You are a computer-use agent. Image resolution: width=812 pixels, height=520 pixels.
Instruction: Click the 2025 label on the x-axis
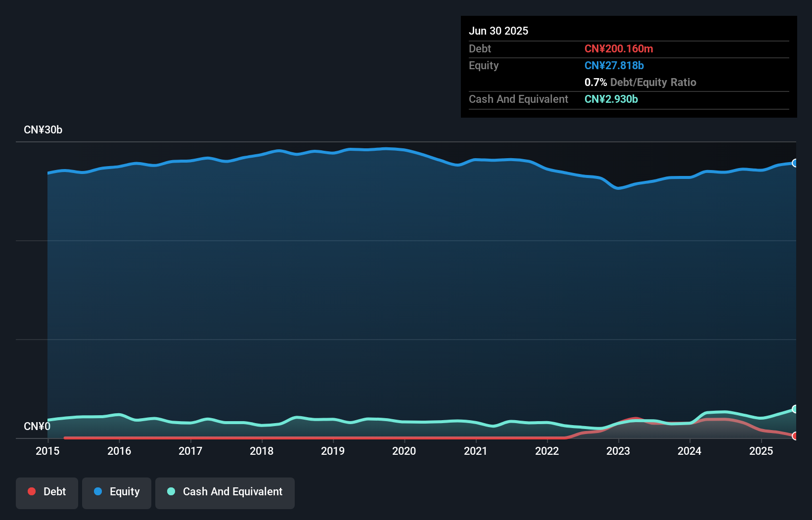tap(761, 451)
